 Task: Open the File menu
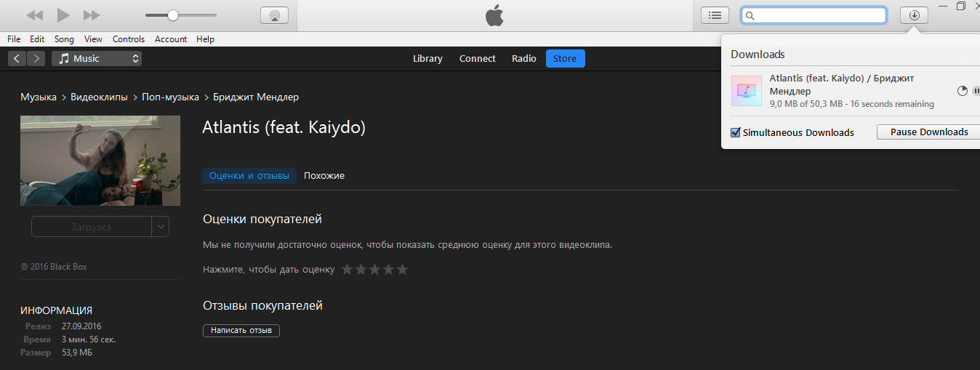tap(14, 39)
